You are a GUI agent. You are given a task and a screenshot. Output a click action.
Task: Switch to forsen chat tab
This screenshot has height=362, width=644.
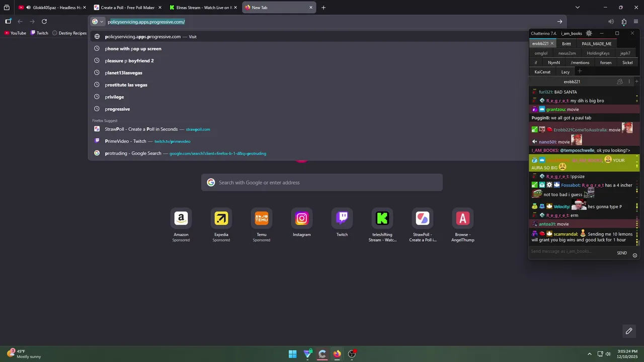pyautogui.click(x=606, y=63)
